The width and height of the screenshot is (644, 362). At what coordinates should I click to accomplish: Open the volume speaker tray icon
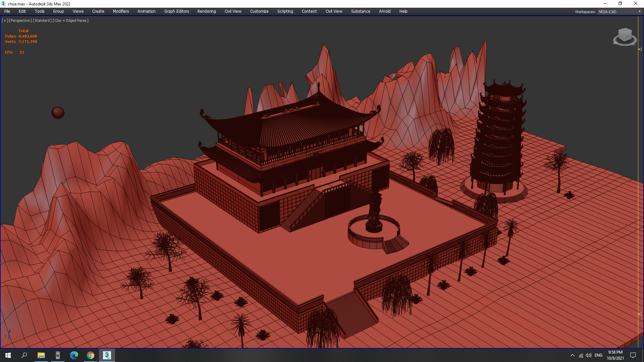tap(589, 355)
